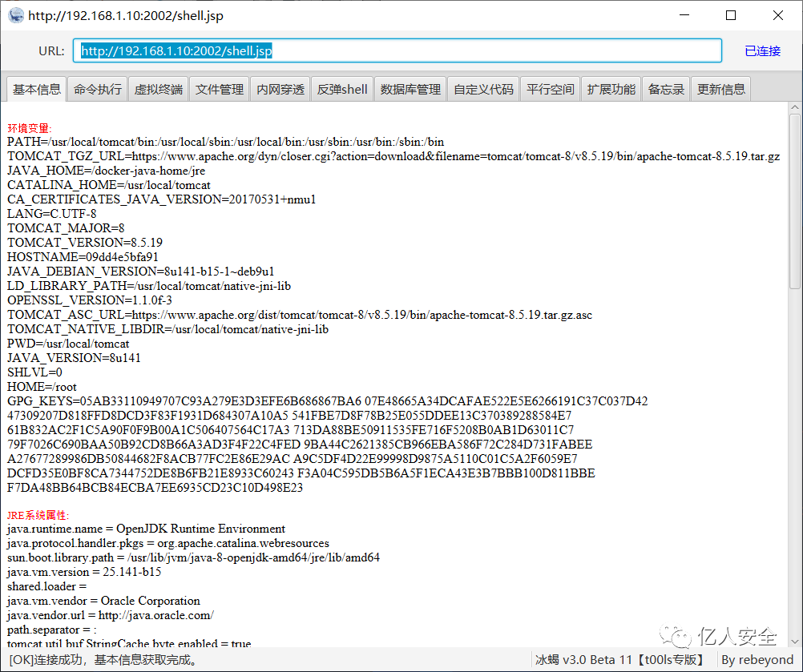The width and height of the screenshot is (803, 672).
Task: Click the java.vm.vendor = Oracle Corporation line
Action: pyautogui.click(x=103, y=601)
